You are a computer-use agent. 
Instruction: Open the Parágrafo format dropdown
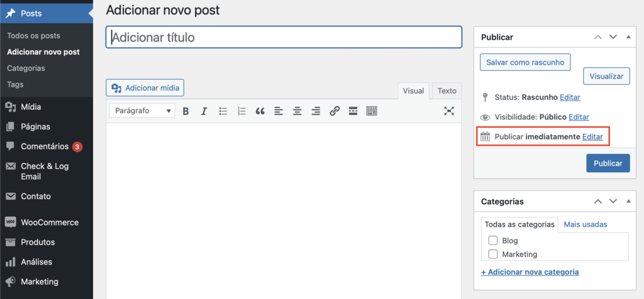[142, 111]
